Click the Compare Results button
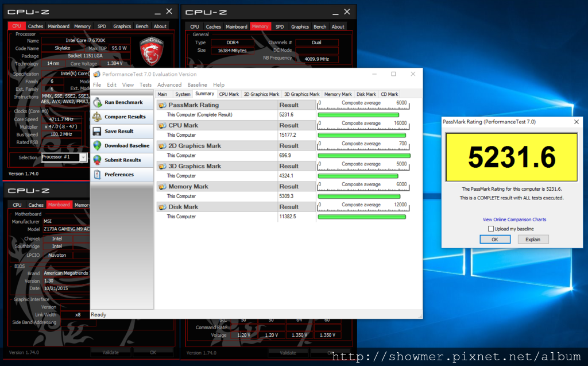Image resolution: width=588 pixels, height=366 pixels. point(122,117)
